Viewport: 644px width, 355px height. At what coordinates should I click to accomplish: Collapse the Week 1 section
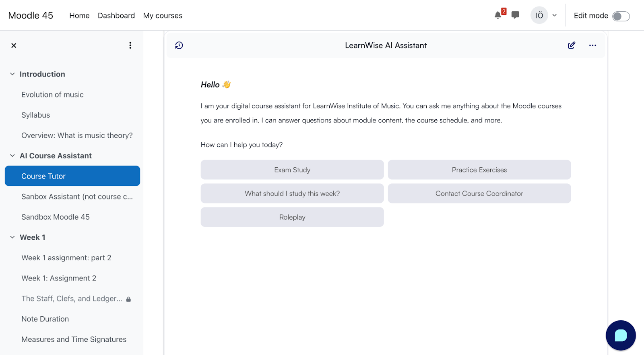pyautogui.click(x=12, y=237)
